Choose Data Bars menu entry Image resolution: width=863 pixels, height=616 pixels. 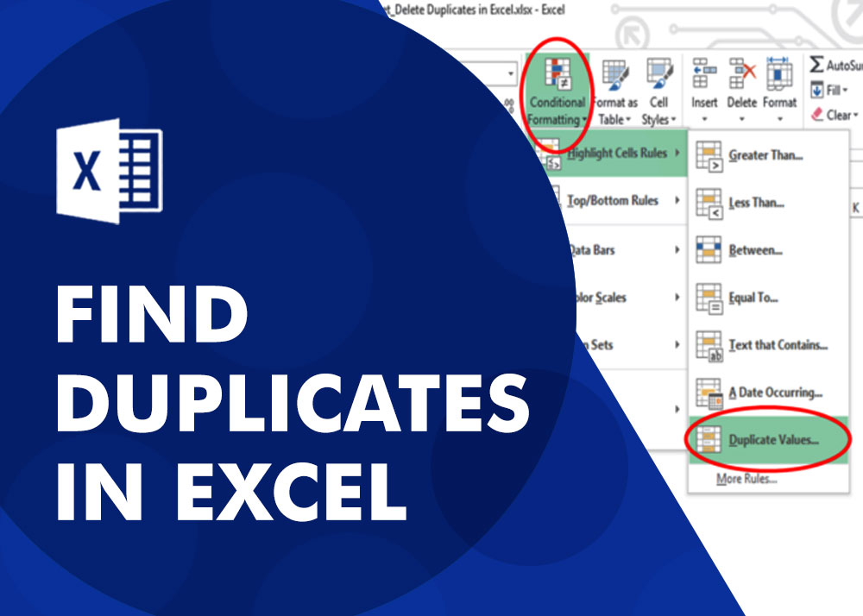(x=626, y=249)
